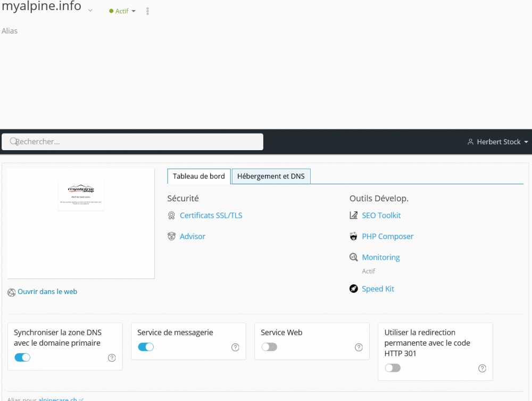Screen dimensions: 532x401
Task: Disable the Service de messagerie toggle
Action: [x=146, y=347]
